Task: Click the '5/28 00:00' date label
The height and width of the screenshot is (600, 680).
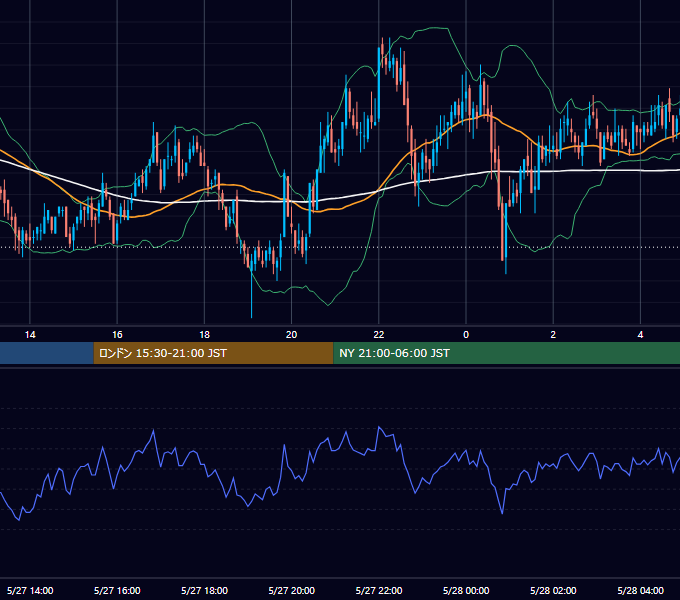Action: point(466,590)
